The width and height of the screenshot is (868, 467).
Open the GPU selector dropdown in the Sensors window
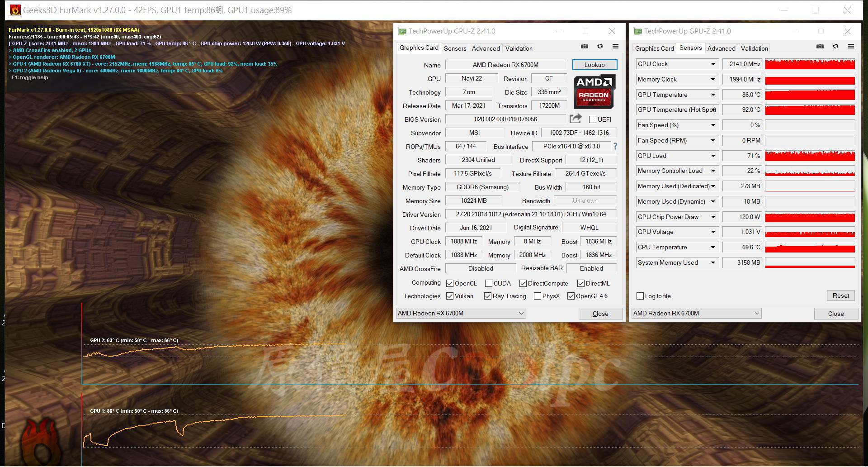click(696, 313)
